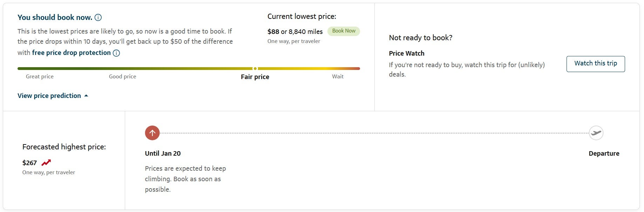Click the red upward arrow on the timeline
644x212 pixels.
tap(152, 133)
